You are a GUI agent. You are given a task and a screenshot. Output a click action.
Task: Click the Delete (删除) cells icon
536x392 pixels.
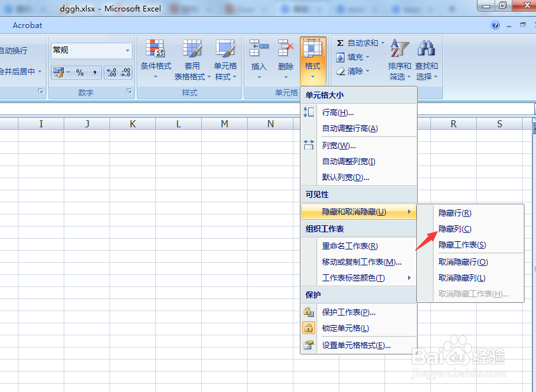pos(286,48)
